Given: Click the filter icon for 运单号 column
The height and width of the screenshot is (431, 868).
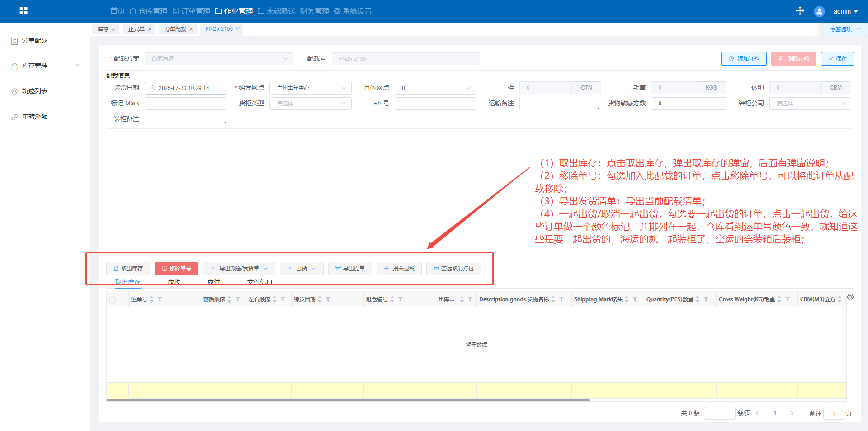Looking at the screenshot, I should (x=160, y=299).
